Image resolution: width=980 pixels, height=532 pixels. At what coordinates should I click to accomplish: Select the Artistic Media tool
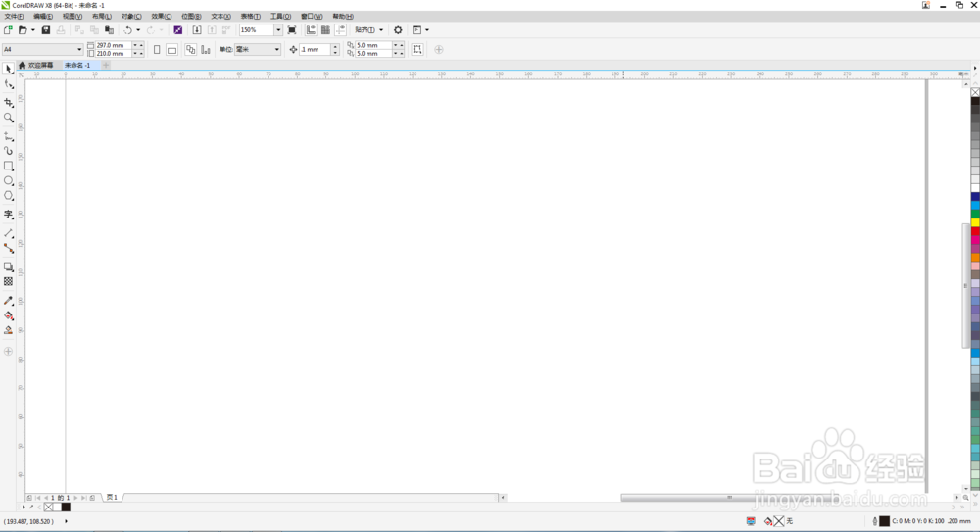tap(8, 151)
